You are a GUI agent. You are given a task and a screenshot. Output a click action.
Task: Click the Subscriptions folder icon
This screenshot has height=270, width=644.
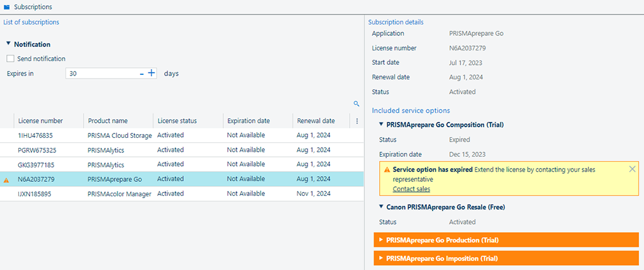tap(7, 7)
